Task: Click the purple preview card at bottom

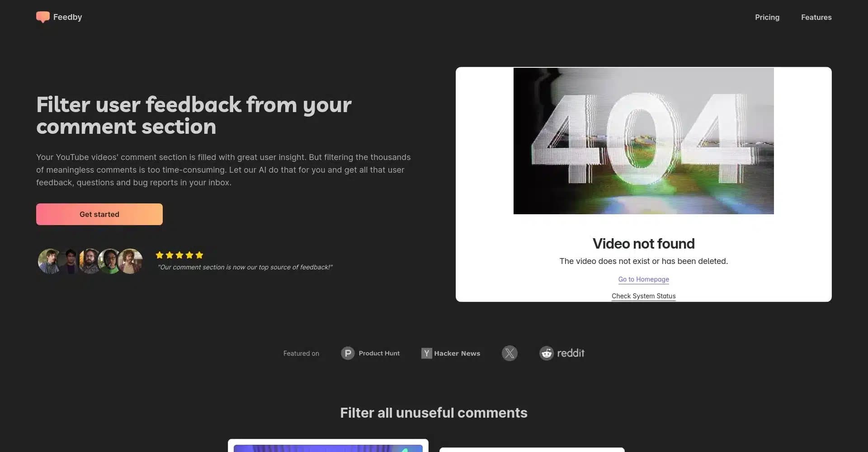Action: [328, 447]
